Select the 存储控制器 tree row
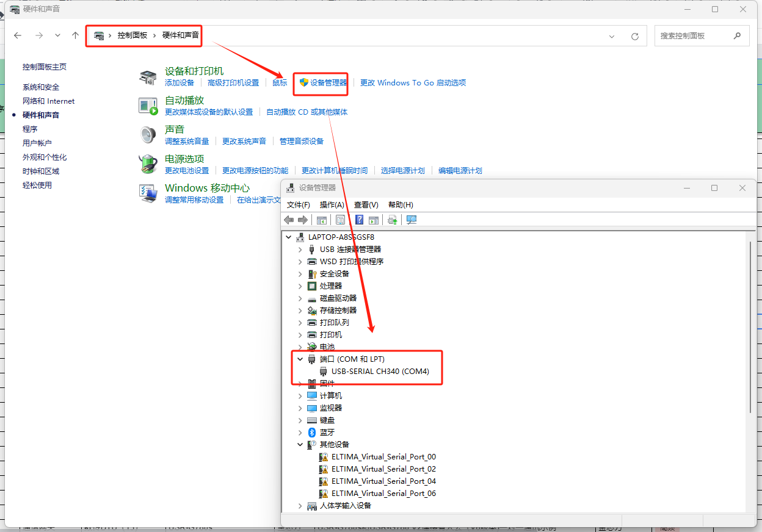The height and width of the screenshot is (532, 762). pyautogui.click(x=338, y=310)
